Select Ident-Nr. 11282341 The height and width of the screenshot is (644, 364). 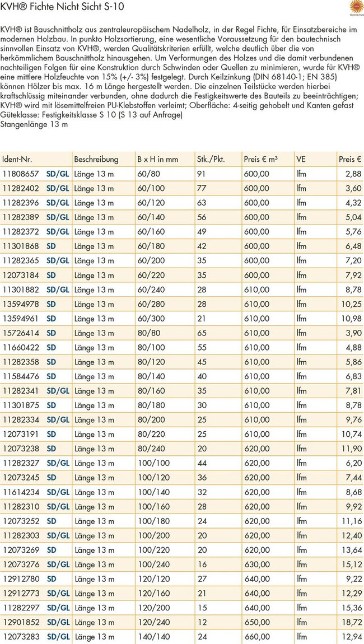coord(21,390)
